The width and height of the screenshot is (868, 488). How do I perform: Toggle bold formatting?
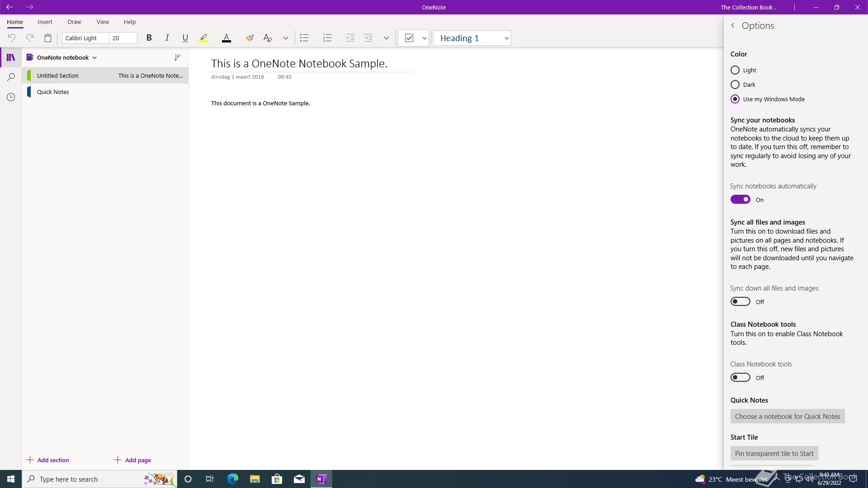coord(149,38)
